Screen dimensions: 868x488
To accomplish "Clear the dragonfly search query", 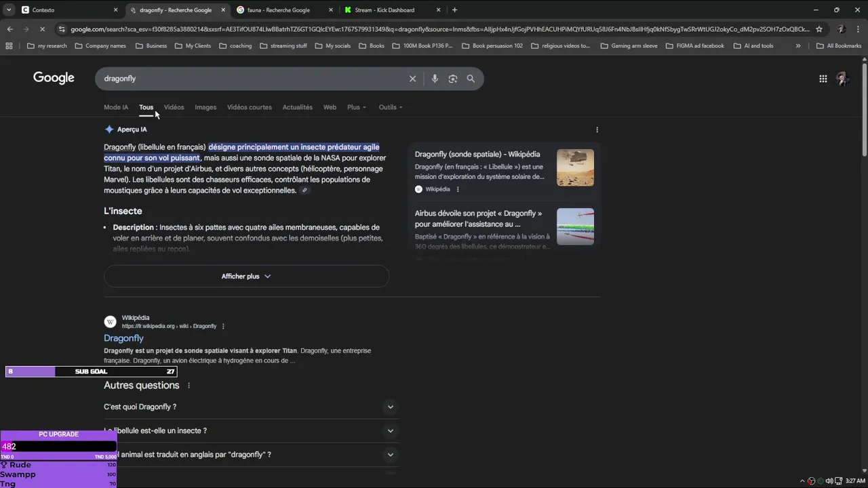I will tap(412, 79).
